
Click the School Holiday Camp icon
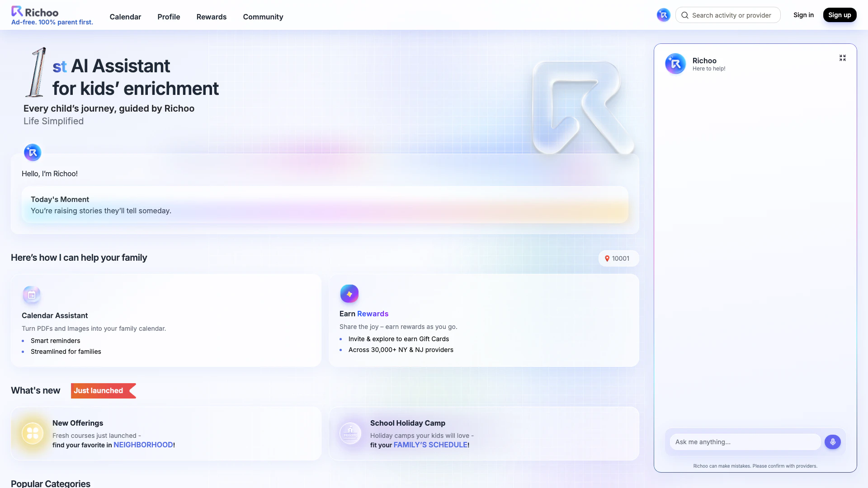pyautogui.click(x=350, y=433)
